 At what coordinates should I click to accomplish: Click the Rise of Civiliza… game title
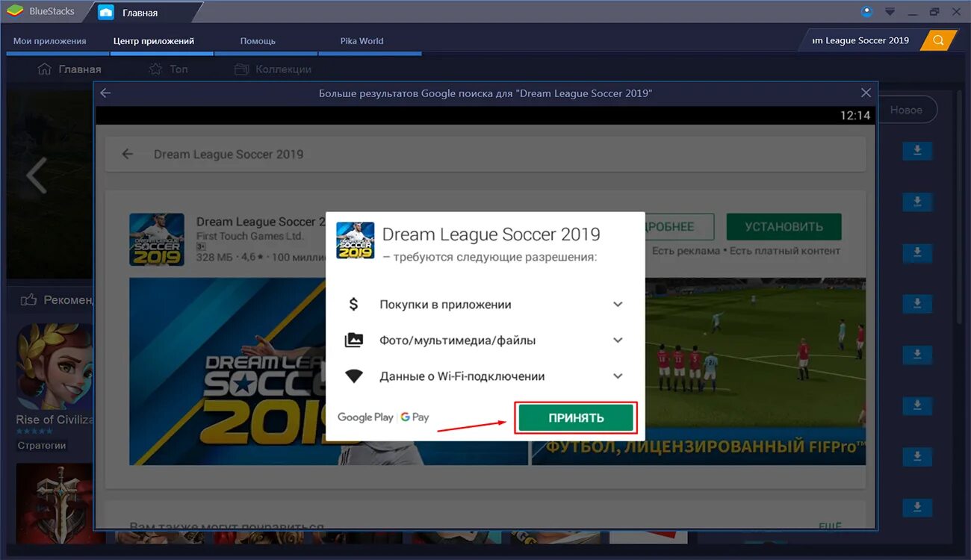(x=55, y=420)
